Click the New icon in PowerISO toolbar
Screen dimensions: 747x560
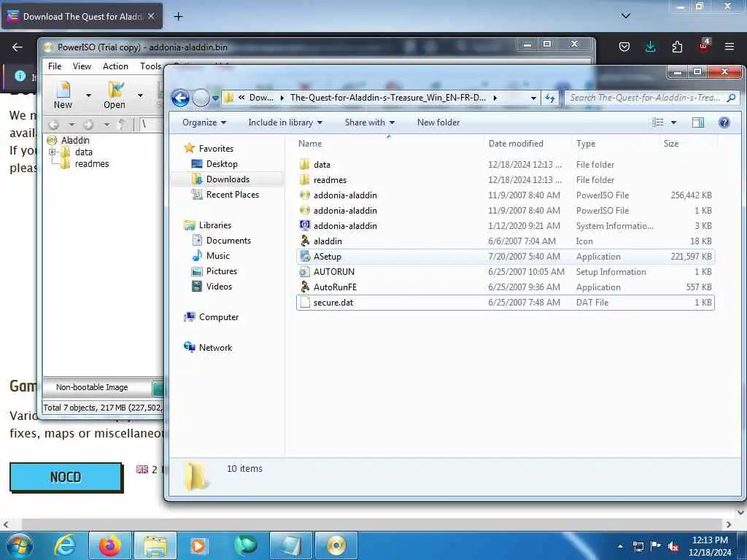[63, 95]
